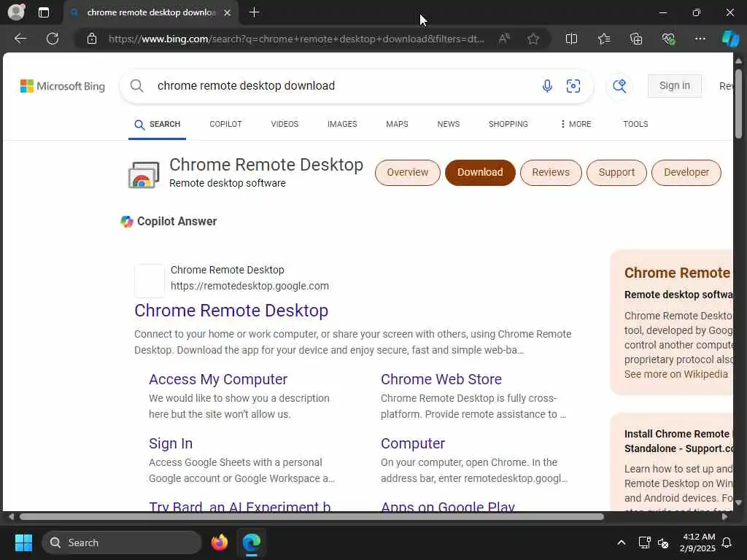Open the Access My Computer sublink
The height and width of the screenshot is (560, 747).
coord(217,379)
